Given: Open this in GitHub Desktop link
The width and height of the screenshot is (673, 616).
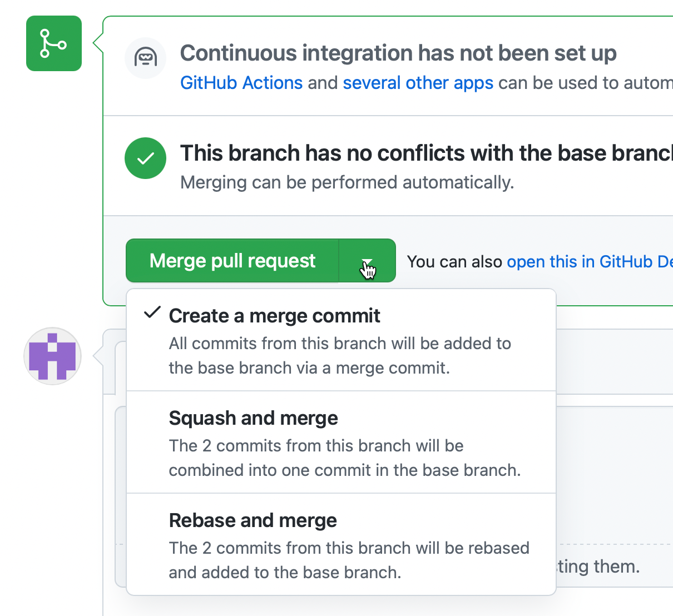Looking at the screenshot, I should [x=590, y=261].
